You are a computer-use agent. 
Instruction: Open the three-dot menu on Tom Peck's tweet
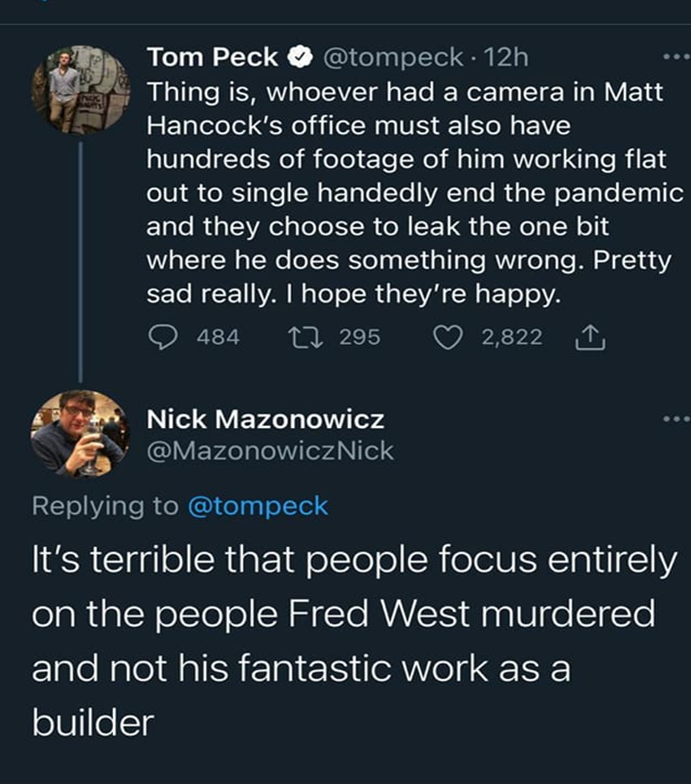point(674,57)
